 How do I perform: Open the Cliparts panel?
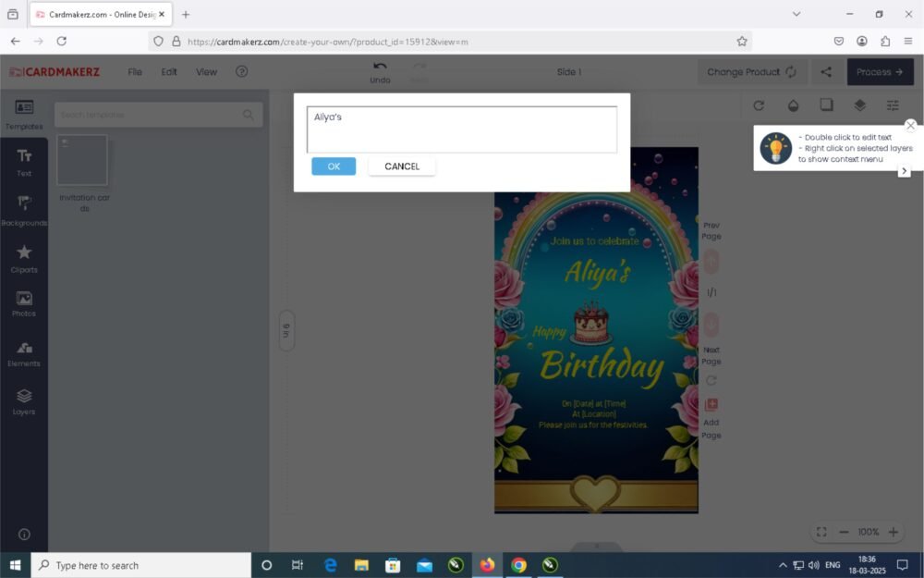click(x=24, y=258)
